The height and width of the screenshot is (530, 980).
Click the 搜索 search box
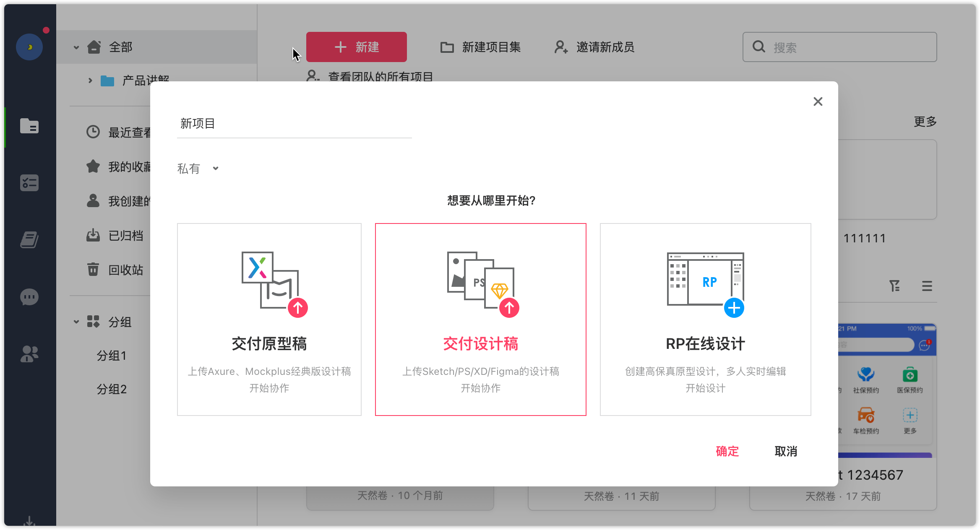(x=840, y=47)
